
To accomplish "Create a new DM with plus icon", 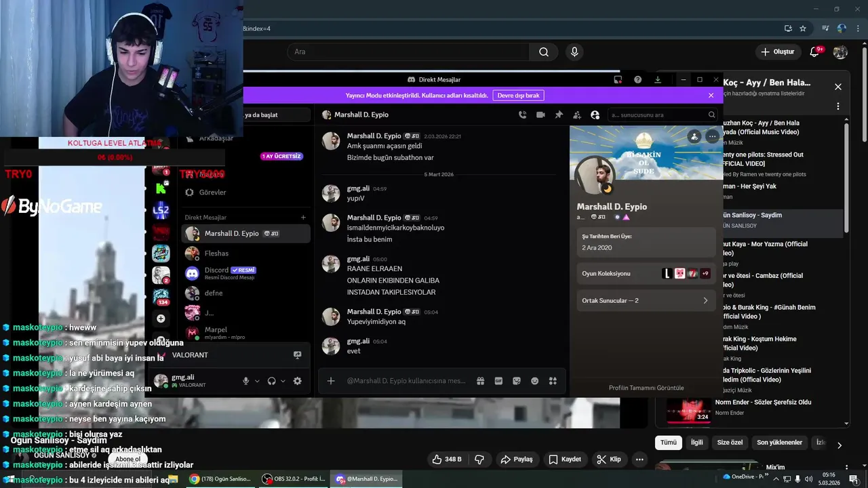I will pos(303,218).
